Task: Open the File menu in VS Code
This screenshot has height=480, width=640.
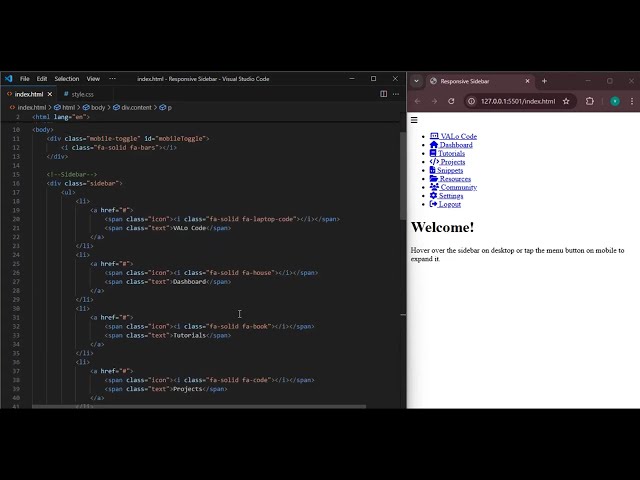Action: 24,79
